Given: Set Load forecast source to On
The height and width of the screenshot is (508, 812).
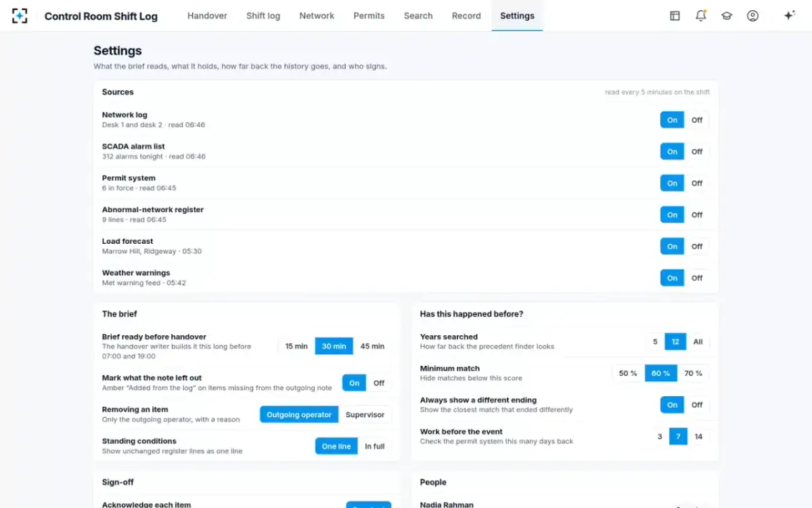Looking at the screenshot, I should tap(672, 247).
